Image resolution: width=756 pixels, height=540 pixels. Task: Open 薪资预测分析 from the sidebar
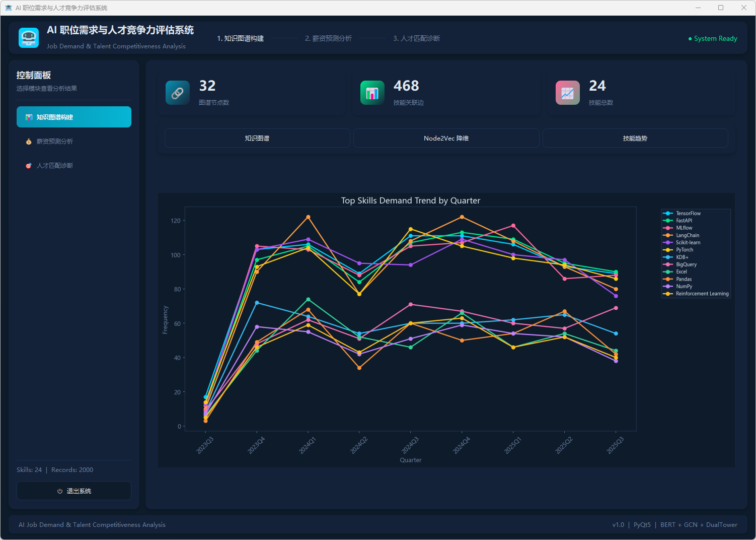55,142
